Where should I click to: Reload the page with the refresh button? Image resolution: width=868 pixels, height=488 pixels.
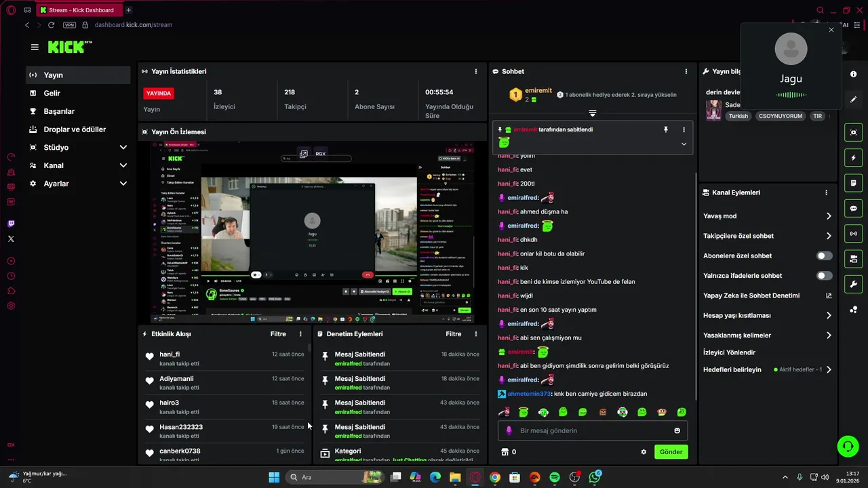51,25
